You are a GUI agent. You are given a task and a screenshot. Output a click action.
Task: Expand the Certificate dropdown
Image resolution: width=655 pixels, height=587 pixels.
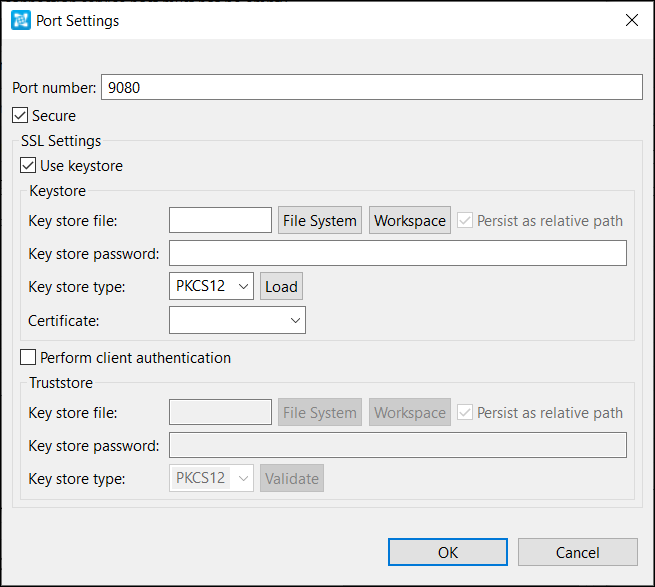point(237,320)
